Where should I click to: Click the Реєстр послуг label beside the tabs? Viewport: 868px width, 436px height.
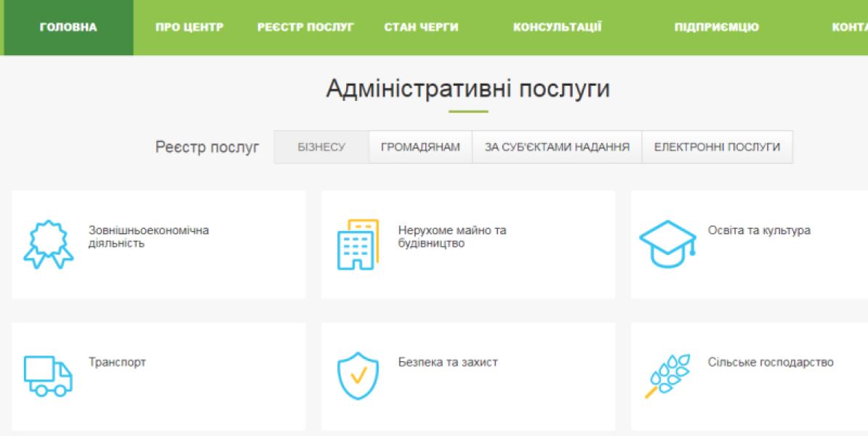tap(208, 148)
